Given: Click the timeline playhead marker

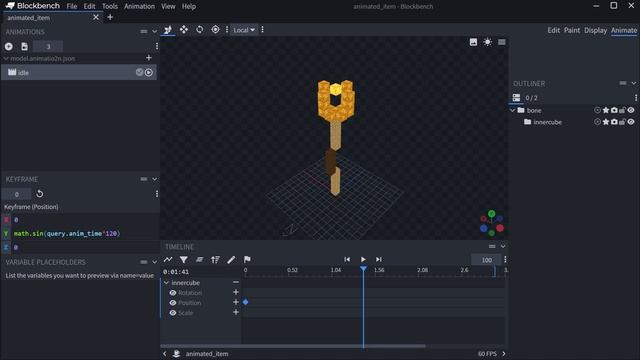Looking at the screenshot, I should (x=363, y=269).
